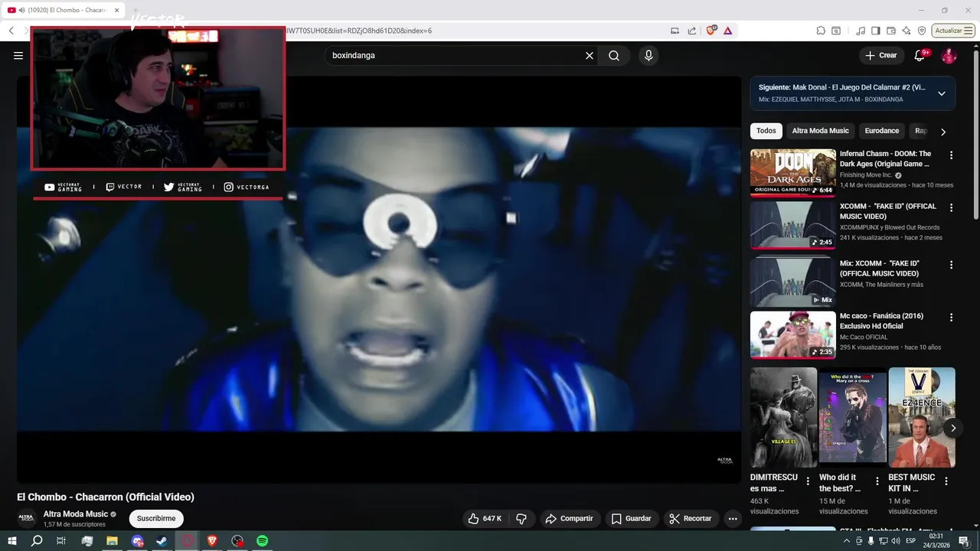The height and width of the screenshot is (551, 980).
Task: Open more actions three-dot button under video
Action: pos(733,519)
